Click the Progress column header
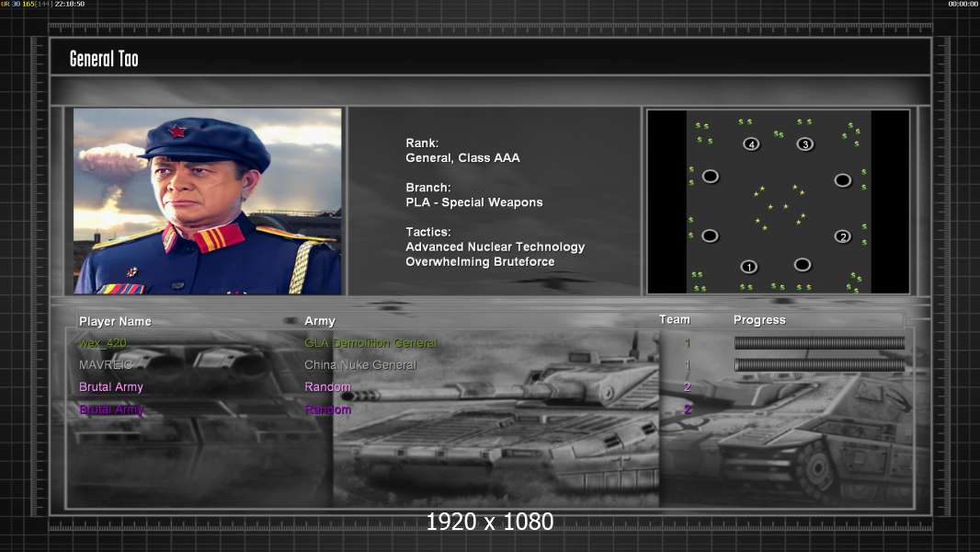Screen dimensions: 980x552 [x=759, y=320]
